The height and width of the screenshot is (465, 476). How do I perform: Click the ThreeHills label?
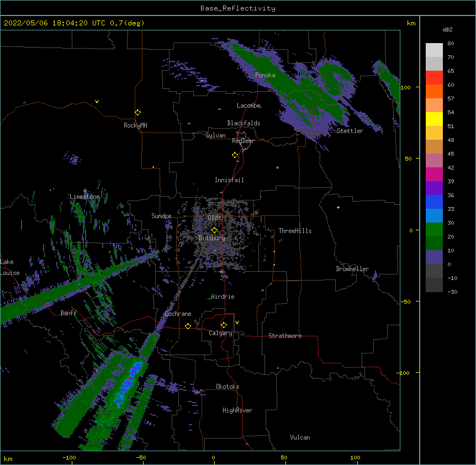pos(295,231)
